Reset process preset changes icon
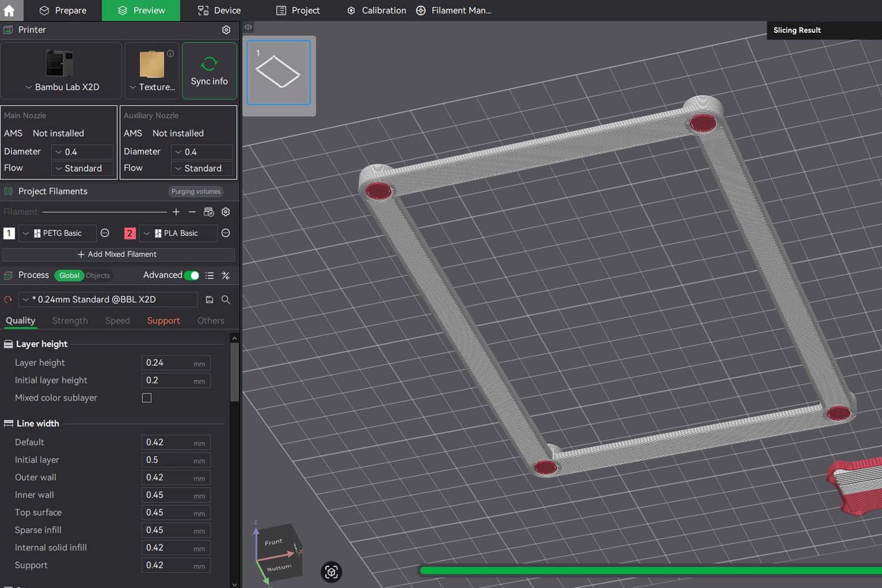The image size is (882, 588). 8,300
